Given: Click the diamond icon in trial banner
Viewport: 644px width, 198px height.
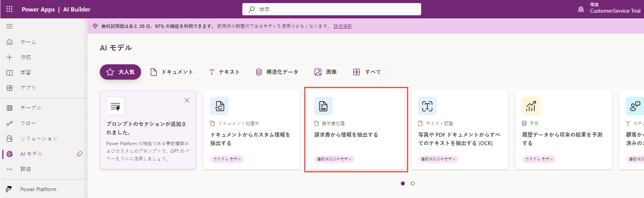Looking at the screenshot, I should click(x=95, y=26).
